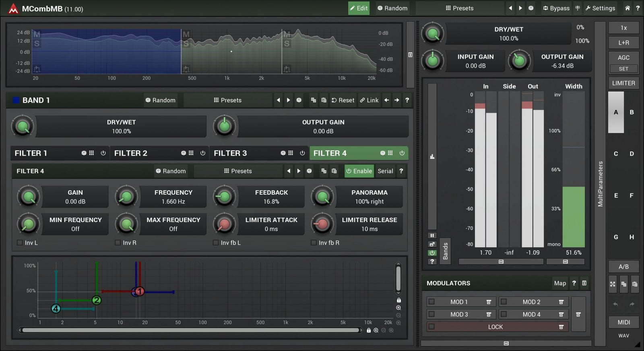Click the Feedback knob
Viewport: 644px width, 351px height.
(224, 197)
